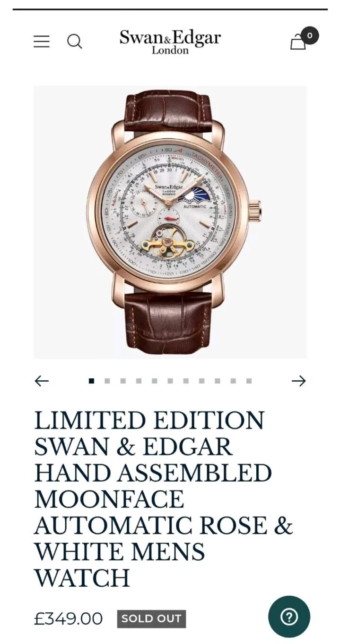Screen dimensions: 340x644
Task: Click the £349.00 price text
Action: click(x=68, y=618)
